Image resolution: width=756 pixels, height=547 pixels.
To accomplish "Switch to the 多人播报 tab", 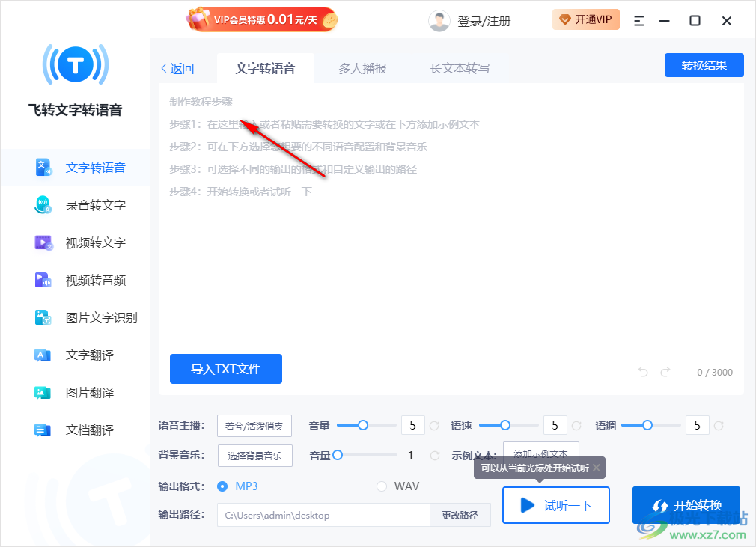I will pos(362,68).
